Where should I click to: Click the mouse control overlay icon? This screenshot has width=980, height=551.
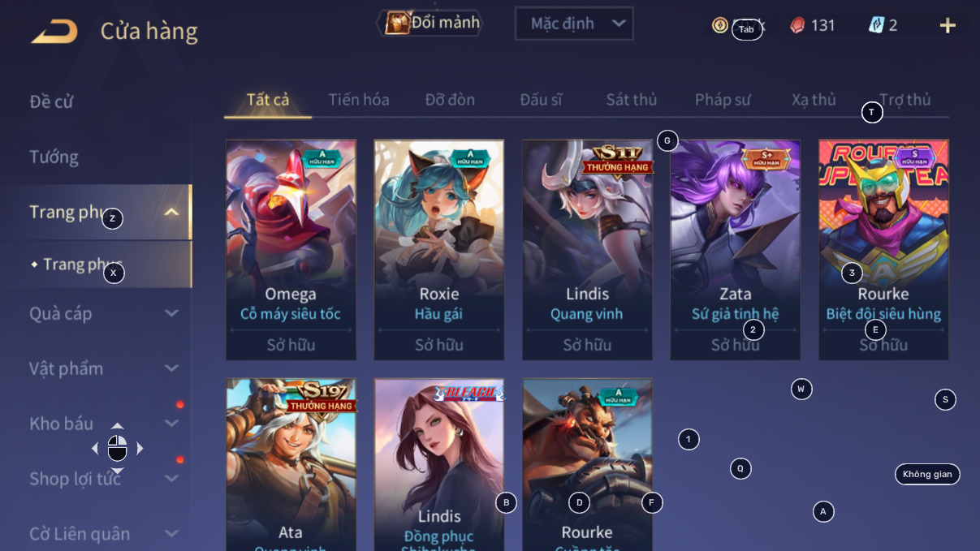coord(118,448)
